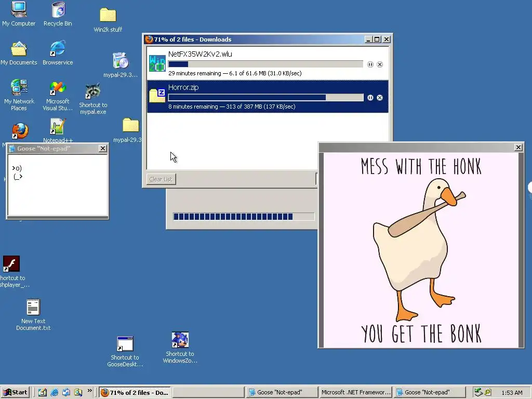Screen dimensions: 532x399
Task: Select the Browservice shortcut icon
Action: [x=58, y=53]
